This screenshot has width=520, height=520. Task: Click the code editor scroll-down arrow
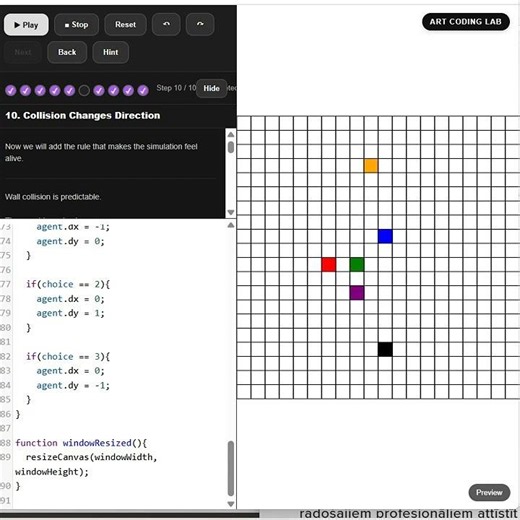coord(231,504)
